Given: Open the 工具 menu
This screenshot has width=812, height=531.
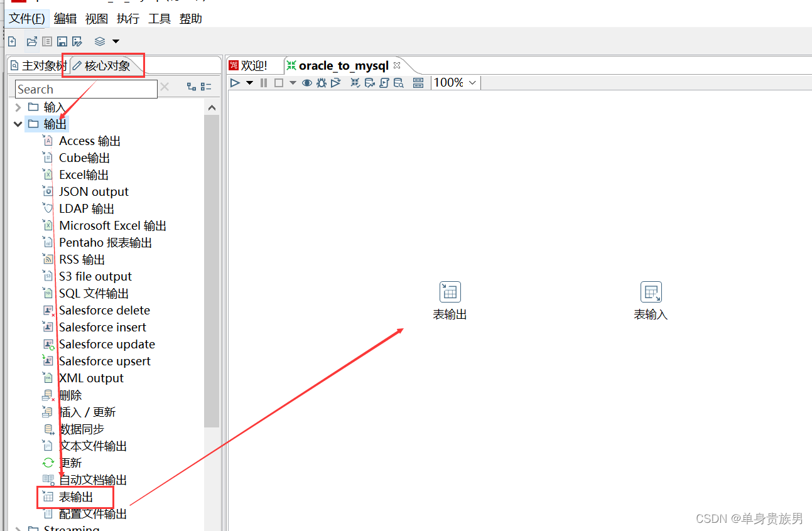Looking at the screenshot, I should point(160,19).
